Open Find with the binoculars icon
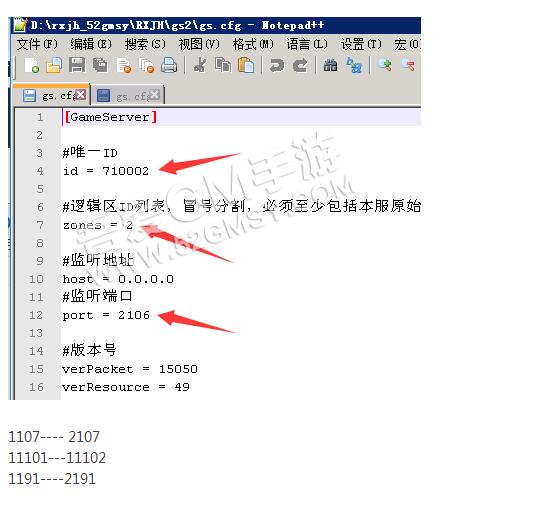This screenshot has height=517, width=560. click(x=330, y=66)
